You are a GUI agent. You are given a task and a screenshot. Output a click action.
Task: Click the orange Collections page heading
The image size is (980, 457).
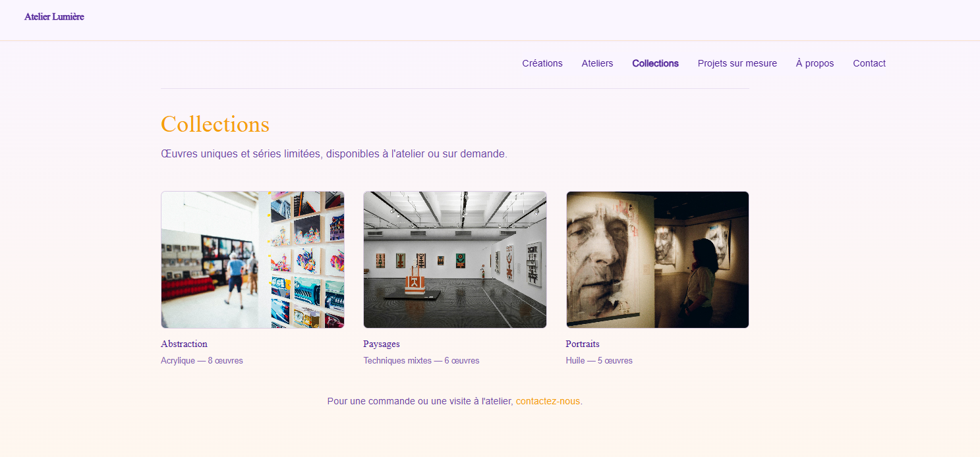215,124
